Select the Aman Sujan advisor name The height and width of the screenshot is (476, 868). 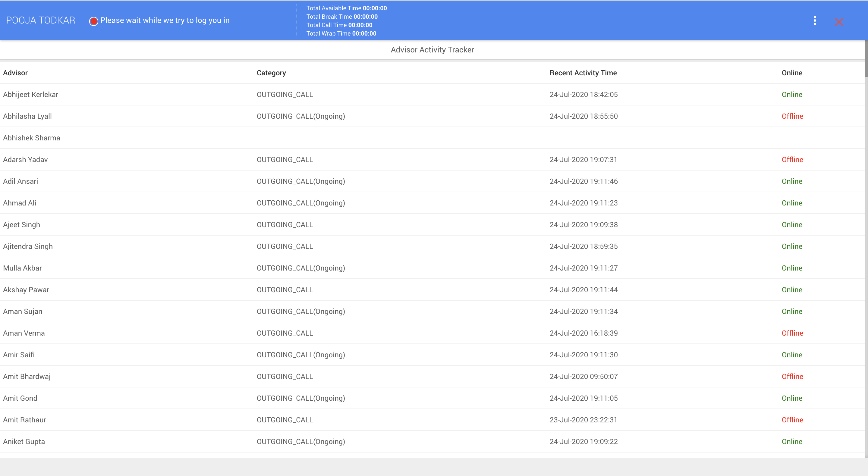[x=23, y=312]
